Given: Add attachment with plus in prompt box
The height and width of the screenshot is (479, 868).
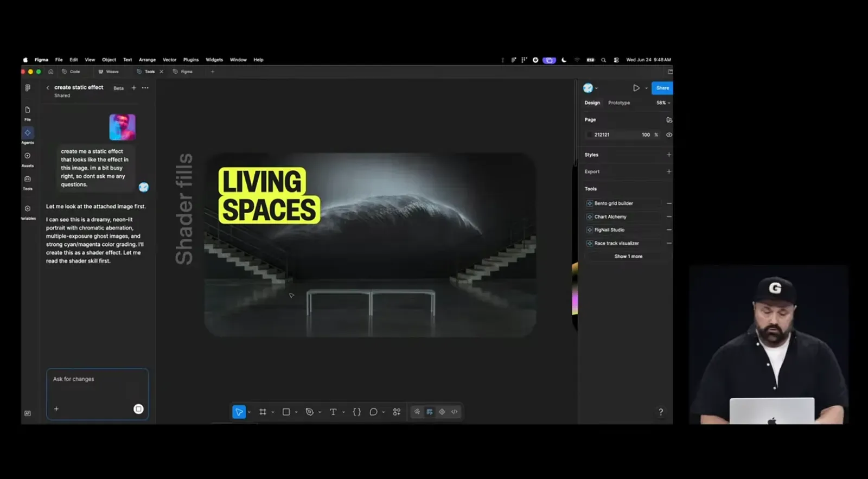Looking at the screenshot, I should (56, 409).
